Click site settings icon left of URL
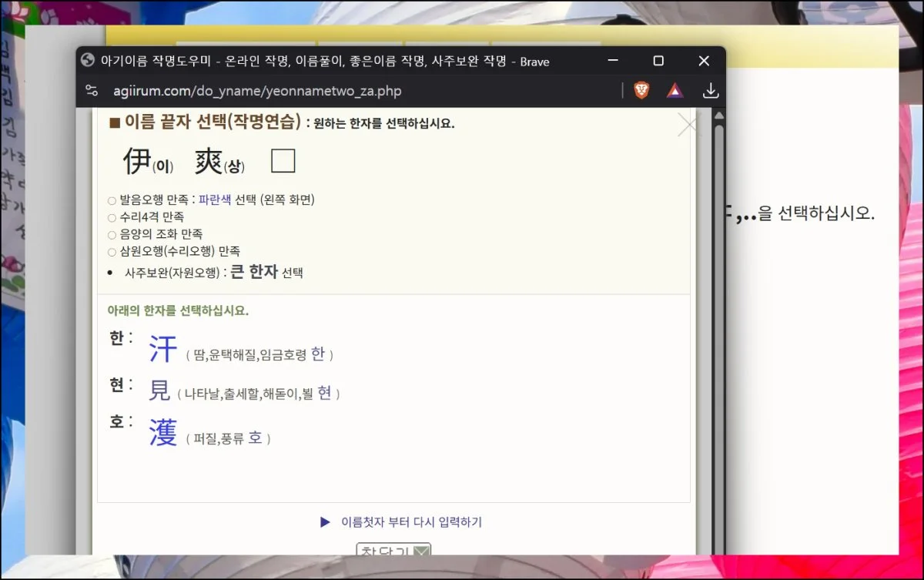The width and height of the screenshot is (924, 580). point(92,91)
